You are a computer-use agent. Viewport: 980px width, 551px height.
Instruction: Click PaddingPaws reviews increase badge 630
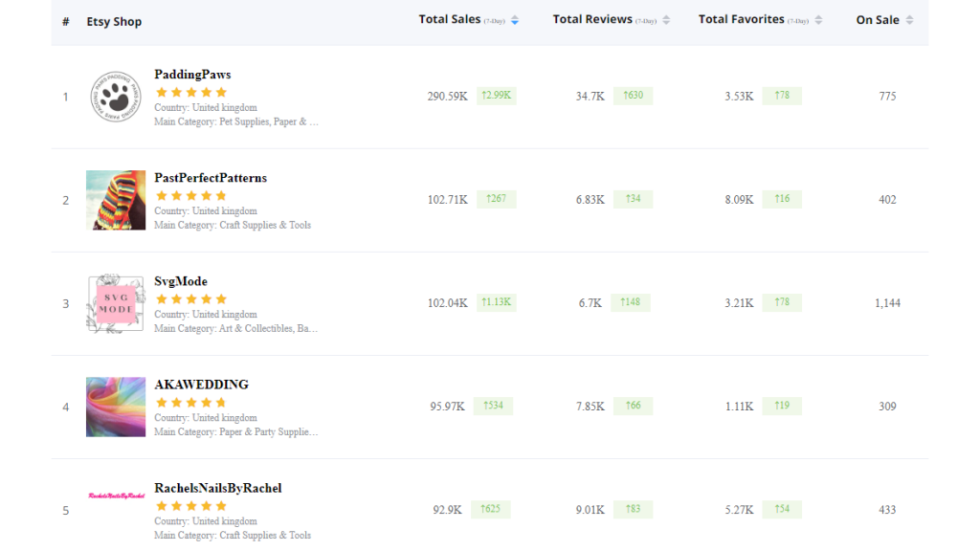click(633, 96)
